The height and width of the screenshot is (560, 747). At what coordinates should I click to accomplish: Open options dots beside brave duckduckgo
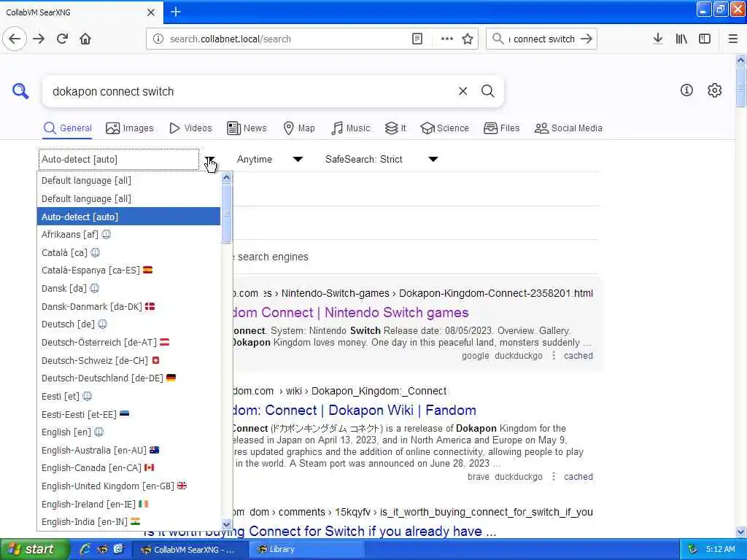click(553, 477)
